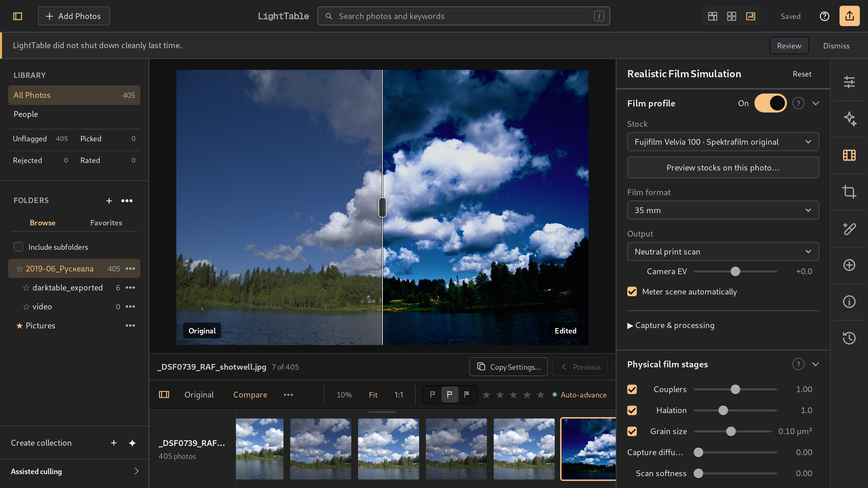Screen dimensions: 868x488
Task: Open the AI enhance sparkle tool
Action: (x=849, y=119)
